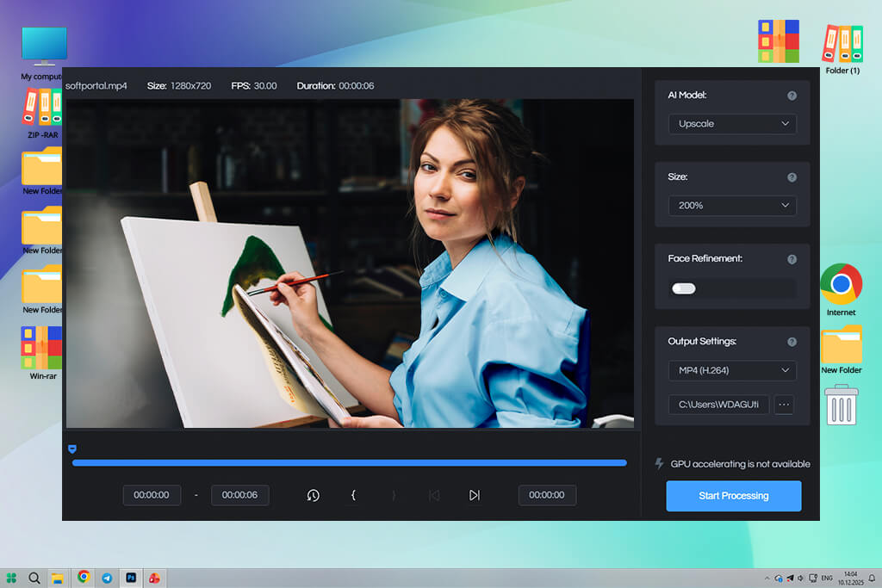Click the blue playhead marker on timeline

[72, 449]
